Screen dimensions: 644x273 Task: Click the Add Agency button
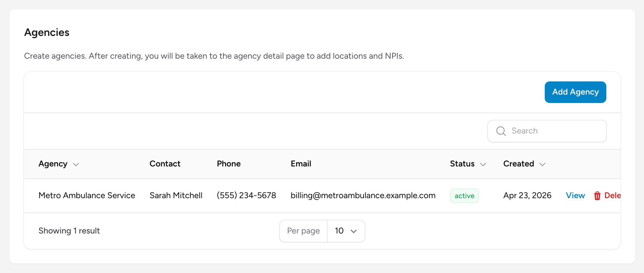pyautogui.click(x=575, y=92)
